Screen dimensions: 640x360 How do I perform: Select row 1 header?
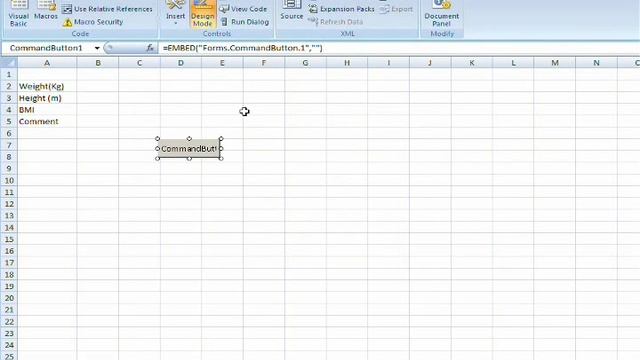click(9, 75)
